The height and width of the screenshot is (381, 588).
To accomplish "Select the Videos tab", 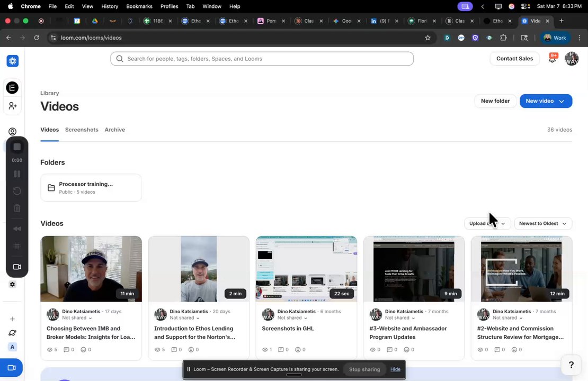I will point(49,130).
